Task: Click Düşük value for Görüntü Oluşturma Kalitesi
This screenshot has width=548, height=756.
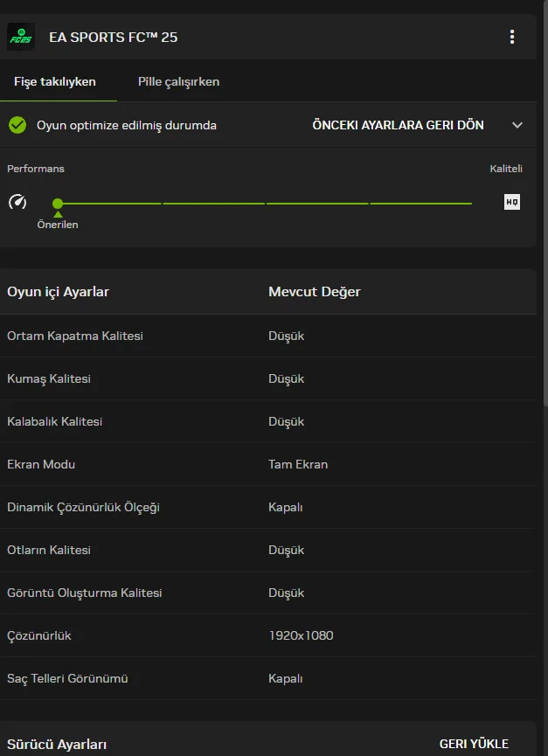Action: pyautogui.click(x=287, y=593)
